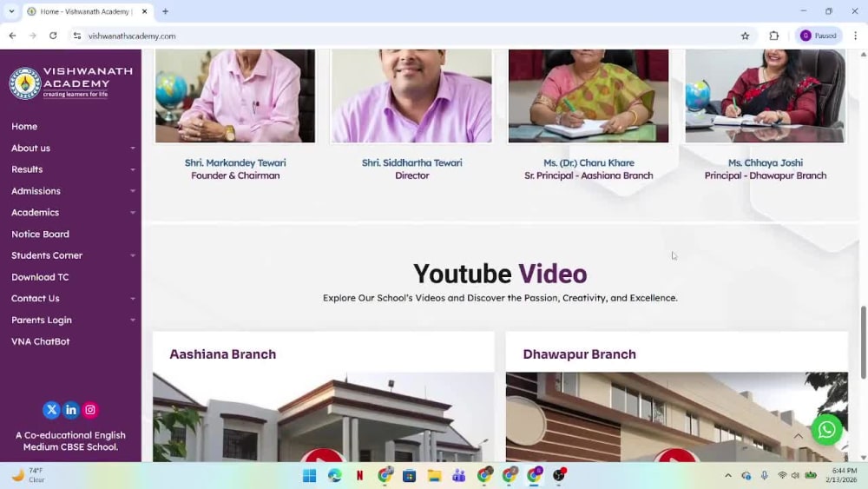Expand the Academics submenu arrow
This screenshot has height=489, width=868.
(x=133, y=213)
